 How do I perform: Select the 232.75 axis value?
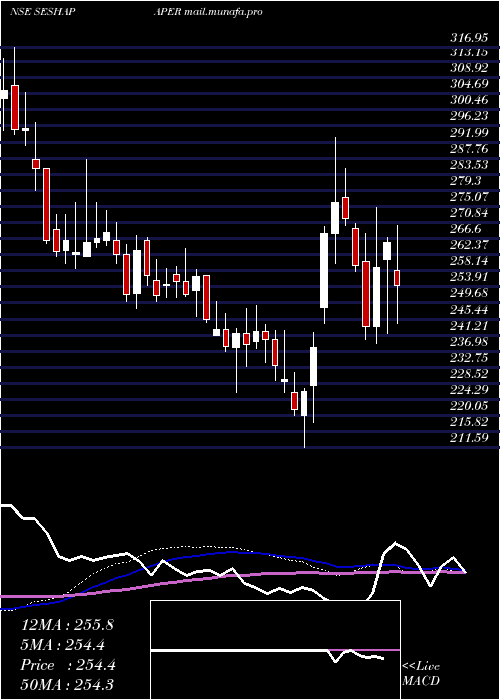(x=469, y=358)
